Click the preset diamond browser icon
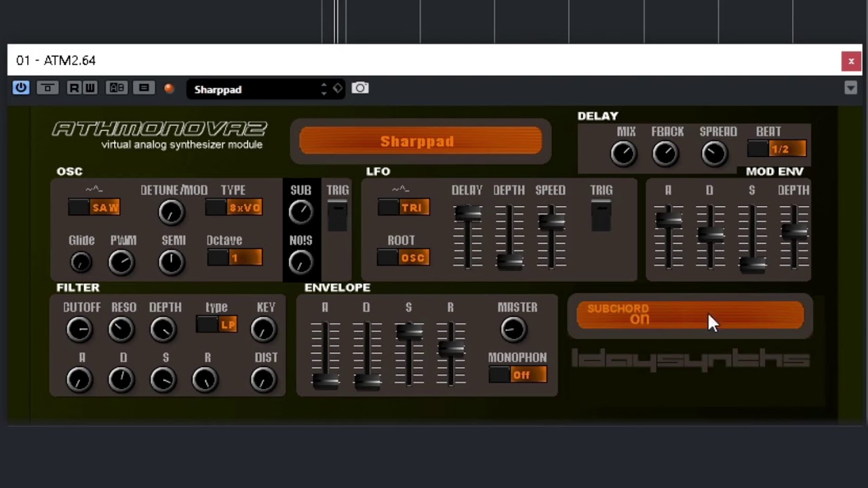The image size is (868, 488). point(338,88)
